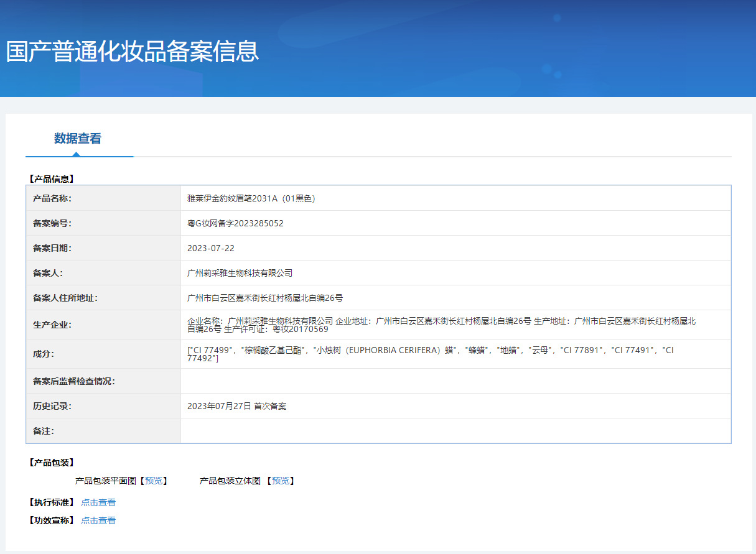The height and width of the screenshot is (554, 756).
Task: Preview 产品包装立体图 via 预览 link
Action: 281,481
